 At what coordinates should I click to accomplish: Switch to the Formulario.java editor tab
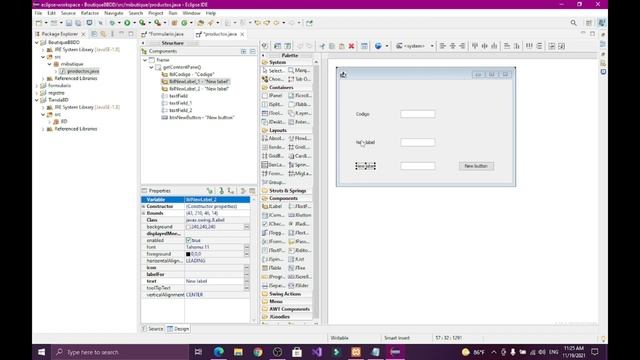point(162,34)
